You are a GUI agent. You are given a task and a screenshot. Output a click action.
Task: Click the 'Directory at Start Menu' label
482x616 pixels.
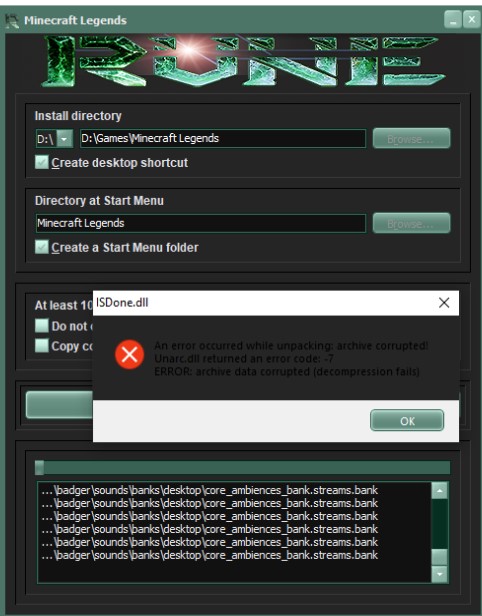click(99, 201)
